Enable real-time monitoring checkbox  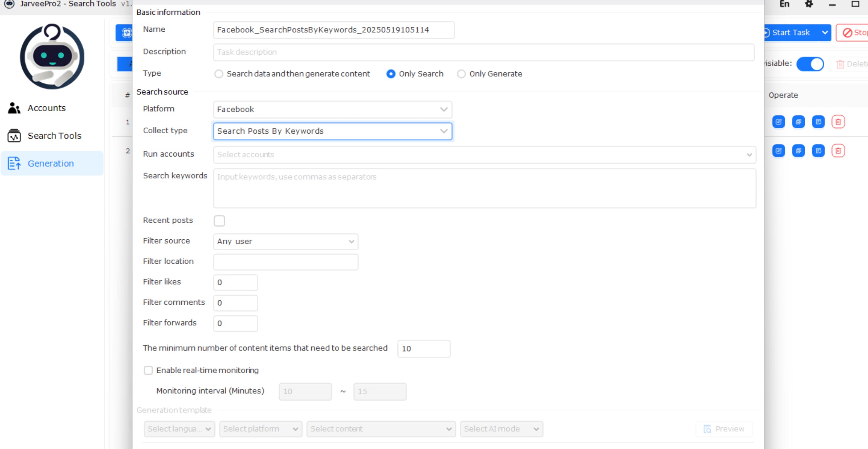(148, 370)
